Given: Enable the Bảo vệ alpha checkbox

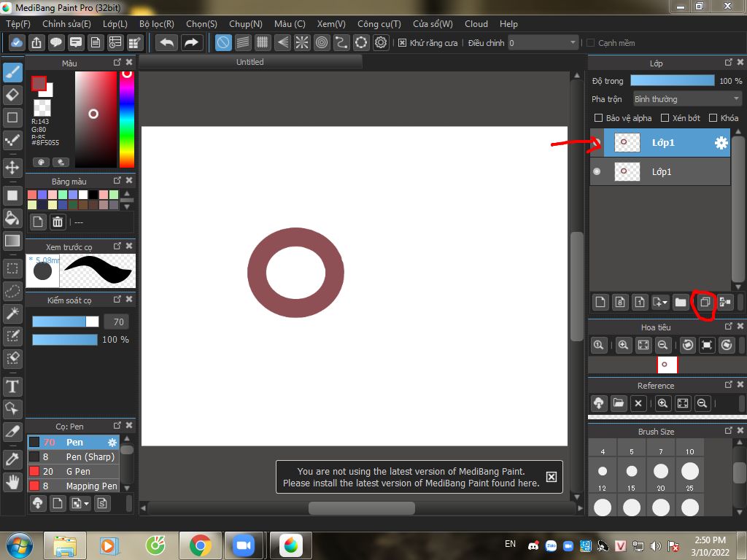Looking at the screenshot, I should click(x=598, y=117).
